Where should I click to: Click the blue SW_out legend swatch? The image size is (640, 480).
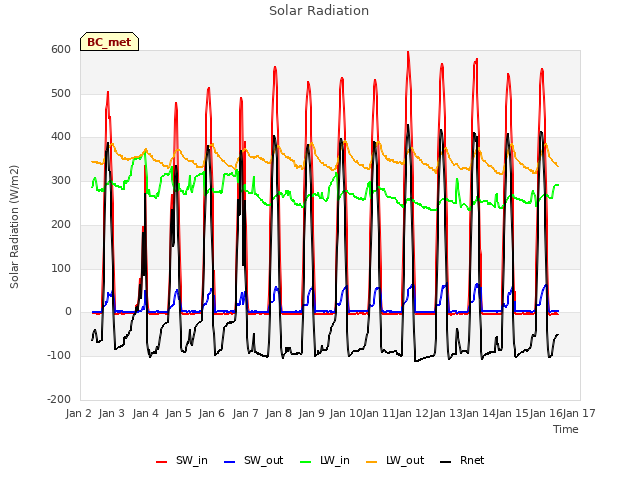[230, 462]
